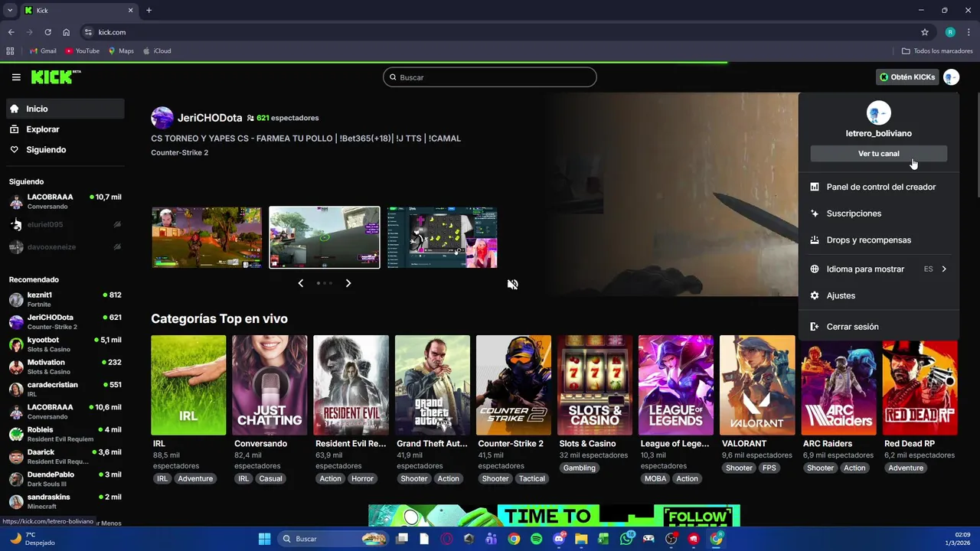Go to previous featured stream arrow
This screenshot has width=980, height=551.
point(300,283)
